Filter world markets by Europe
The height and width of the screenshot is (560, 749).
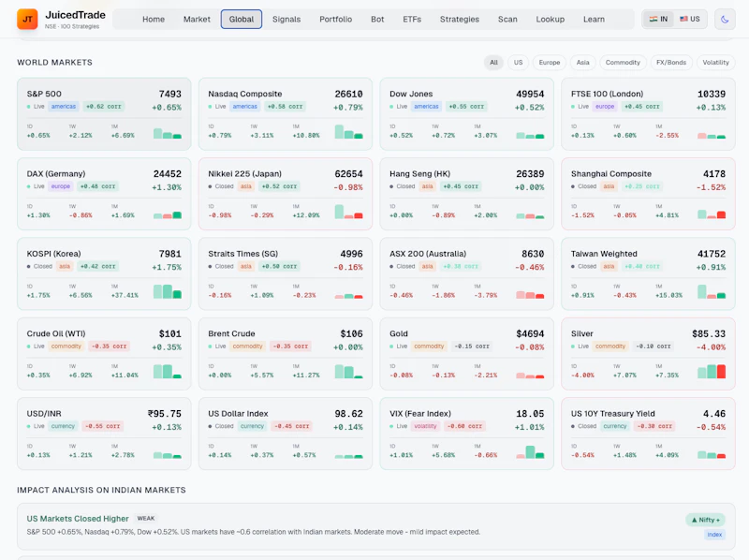click(550, 63)
